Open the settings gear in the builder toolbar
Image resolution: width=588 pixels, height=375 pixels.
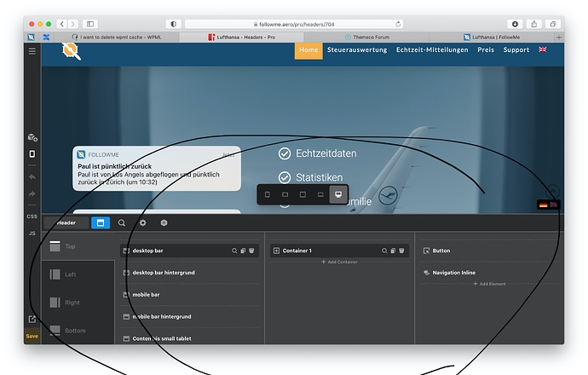143,222
